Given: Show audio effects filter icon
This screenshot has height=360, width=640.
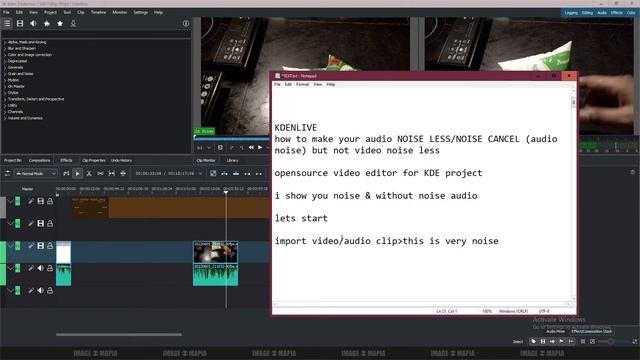Looking at the screenshot, I should (x=33, y=24).
